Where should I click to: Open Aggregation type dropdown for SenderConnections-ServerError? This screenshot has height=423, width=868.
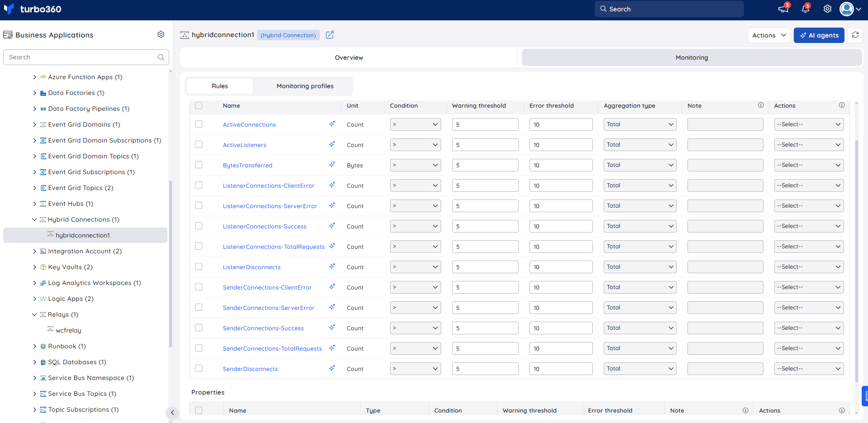640,308
